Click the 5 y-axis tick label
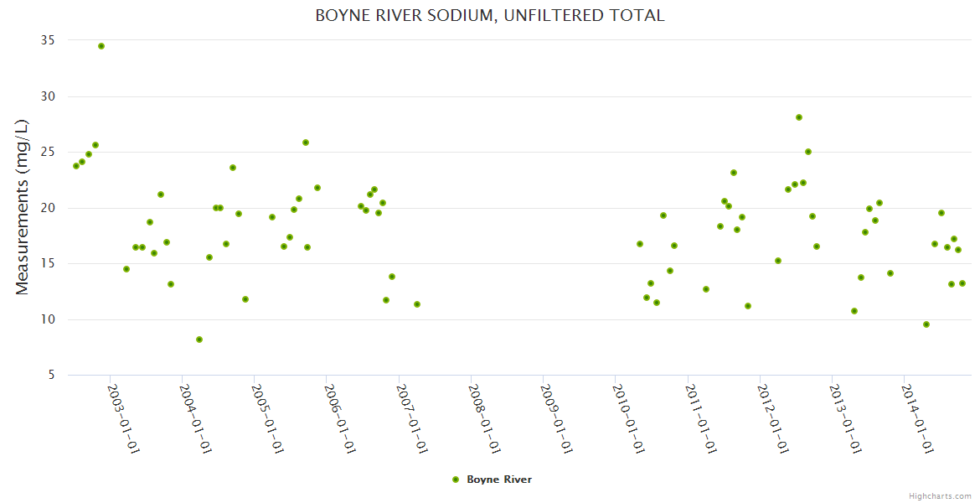The width and height of the screenshot is (980, 503). (51, 375)
